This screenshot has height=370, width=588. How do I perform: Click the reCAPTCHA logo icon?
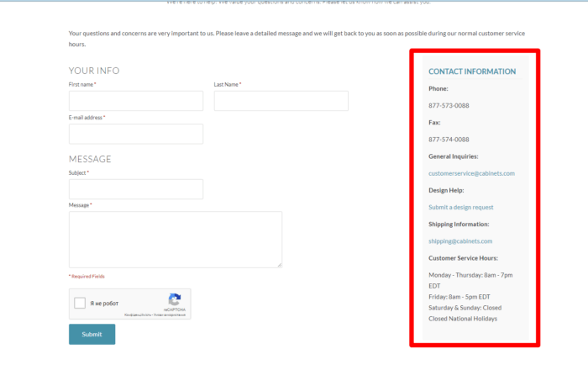pyautogui.click(x=175, y=299)
